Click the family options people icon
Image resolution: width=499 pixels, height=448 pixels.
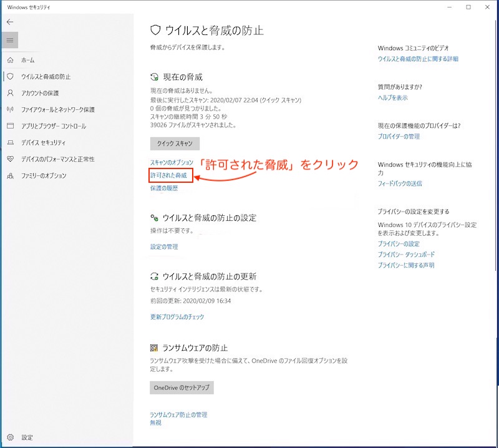tap(11, 175)
